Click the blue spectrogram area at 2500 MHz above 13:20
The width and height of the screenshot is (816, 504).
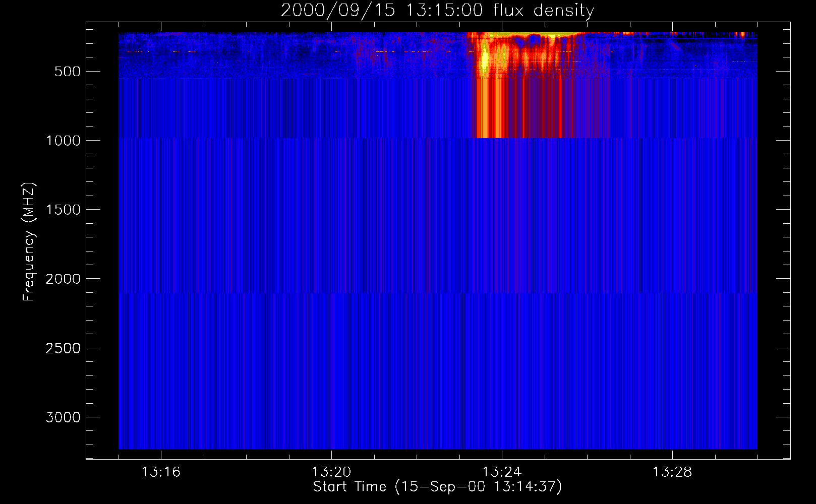point(331,348)
